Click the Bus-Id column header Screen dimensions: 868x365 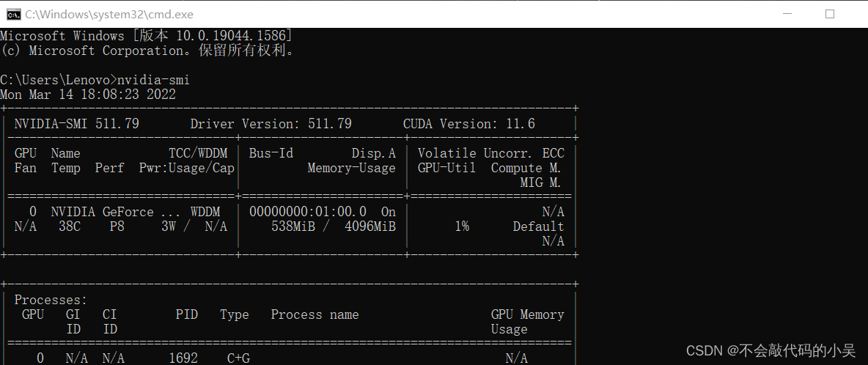271,153
